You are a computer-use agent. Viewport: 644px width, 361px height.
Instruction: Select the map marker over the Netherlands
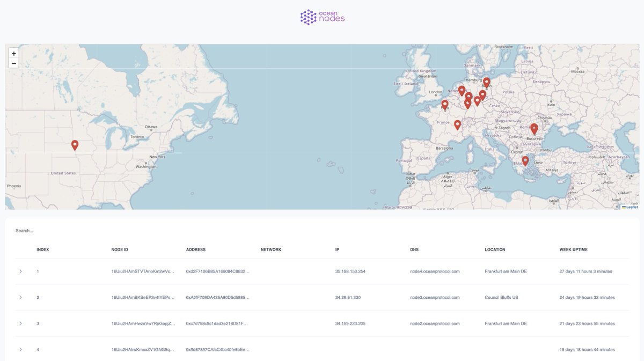coord(462,91)
